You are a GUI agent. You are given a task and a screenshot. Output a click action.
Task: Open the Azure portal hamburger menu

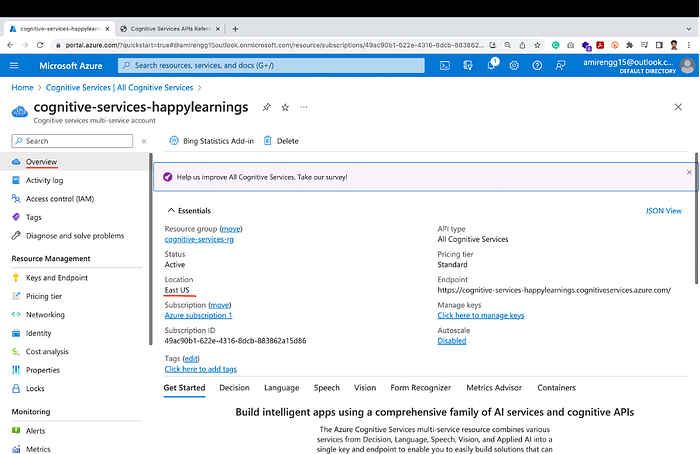[14, 66]
